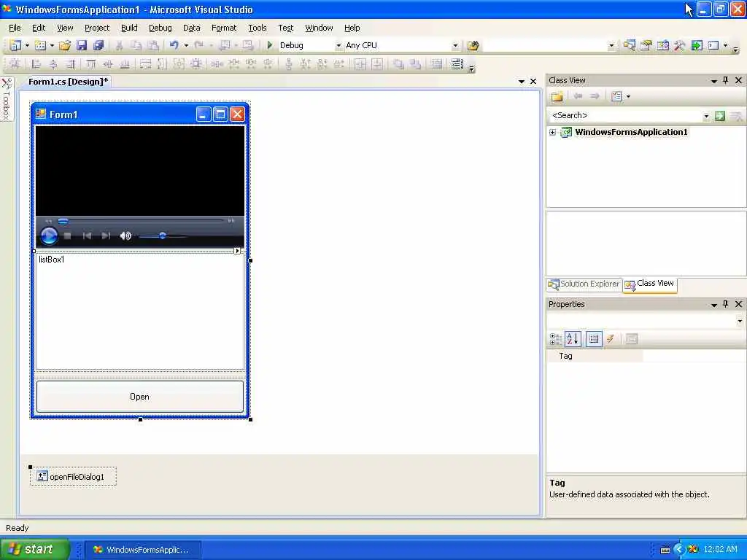Viewport: 747px width, 560px height.
Task: Open the media player smart tag arrow
Action: [x=237, y=251]
